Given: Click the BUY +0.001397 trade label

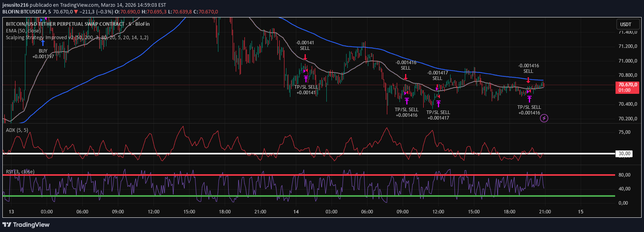Looking at the screenshot, I should point(43,54).
